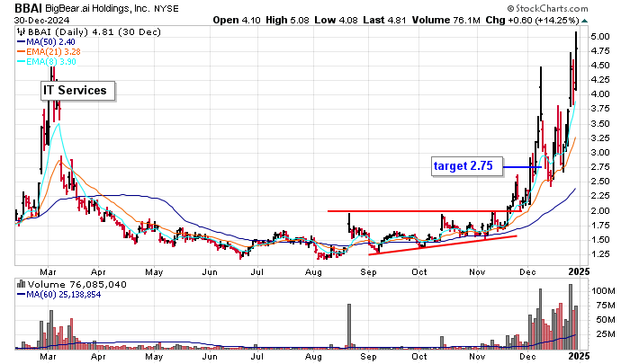630x364 pixels.
Task: Click the Sep label on price chart axis
Action: click(368, 272)
